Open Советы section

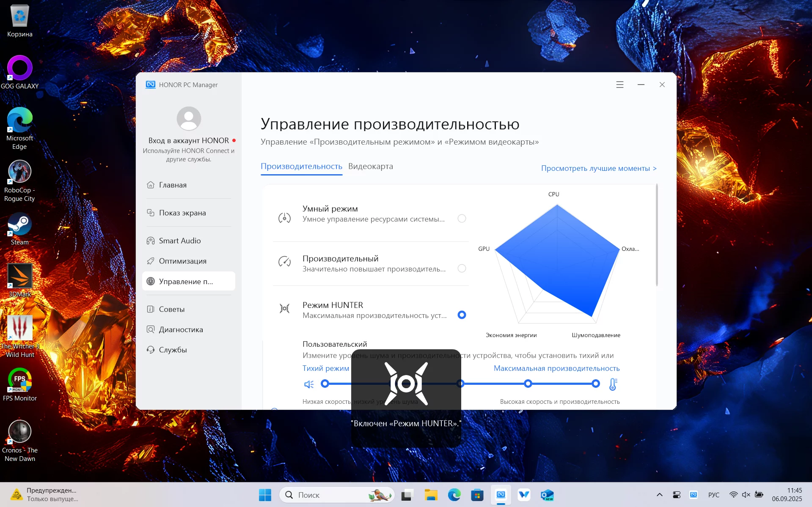click(x=189, y=309)
